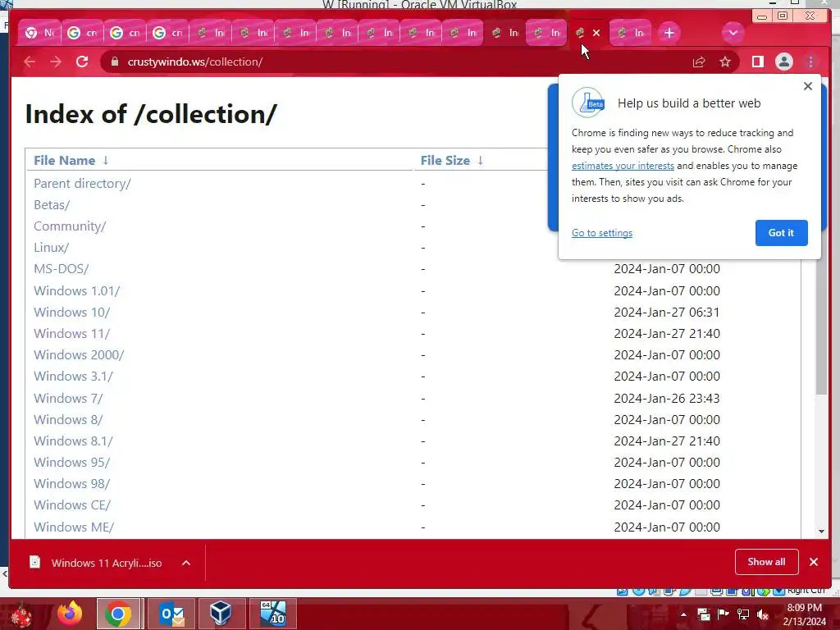Viewport: 840px width, 630px height.
Task: Show hidden system tray icons
Action: click(683, 614)
